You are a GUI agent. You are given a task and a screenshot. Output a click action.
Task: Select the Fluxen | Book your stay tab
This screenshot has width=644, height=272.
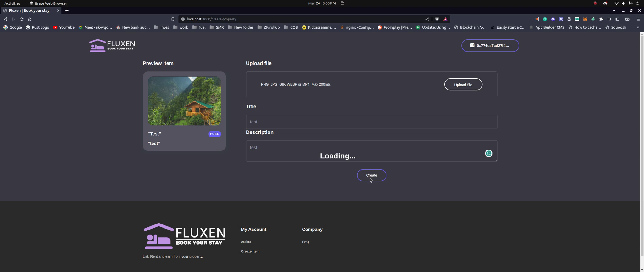[31, 11]
